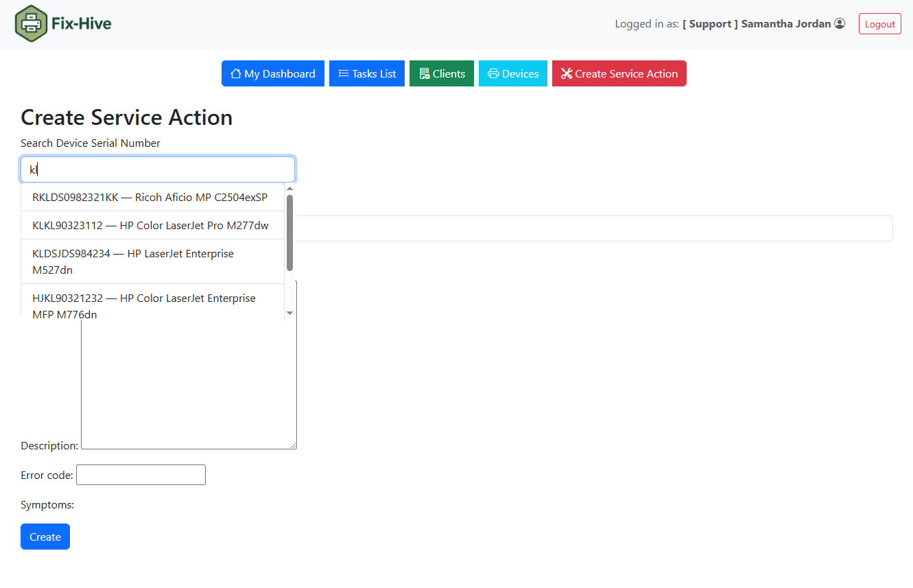This screenshot has height=588, width=913.
Task: Click the scroll down arrow in suggestions
Action: [x=289, y=313]
